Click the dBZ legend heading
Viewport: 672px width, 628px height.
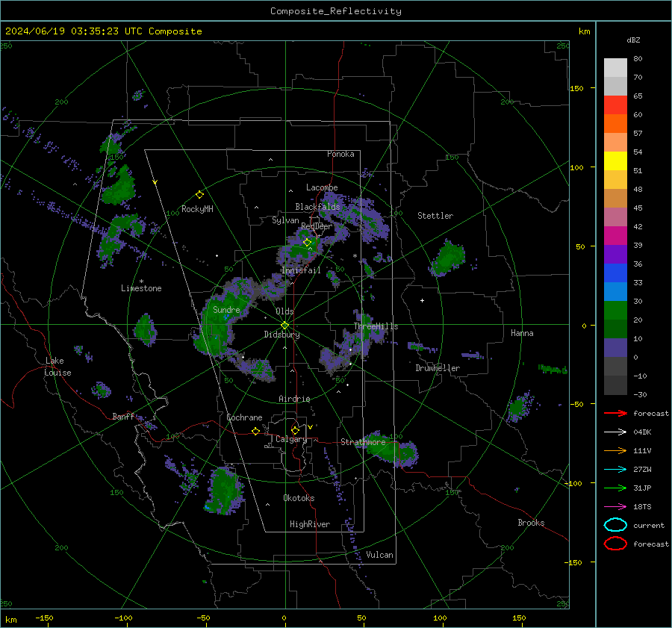[x=633, y=40]
